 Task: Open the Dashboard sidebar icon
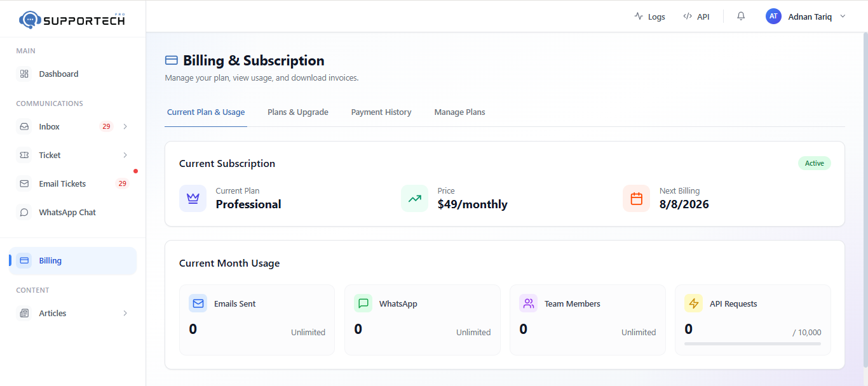[x=24, y=74]
